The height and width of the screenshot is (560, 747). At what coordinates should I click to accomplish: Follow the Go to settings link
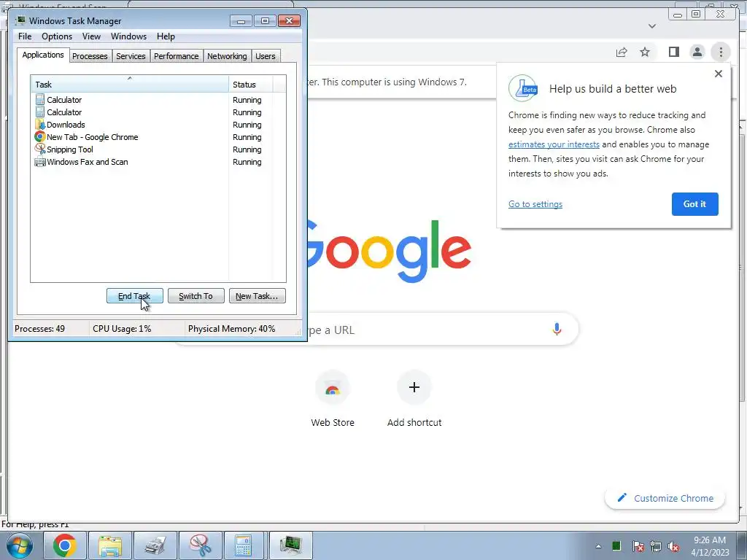tap(535, 204)
